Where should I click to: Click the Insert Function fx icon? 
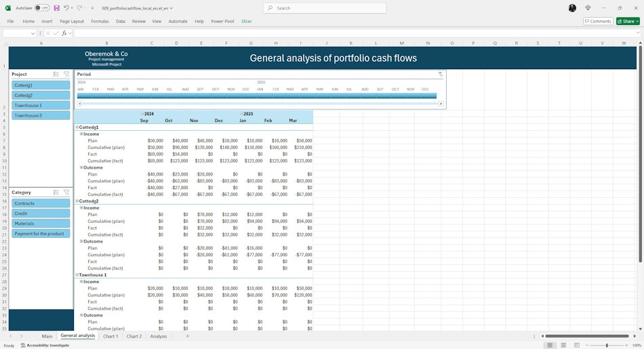pos(64,33)
